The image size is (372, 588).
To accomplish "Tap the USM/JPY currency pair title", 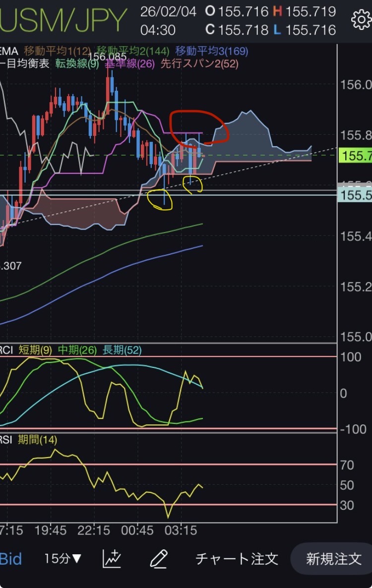I will [x=63, y=21].
